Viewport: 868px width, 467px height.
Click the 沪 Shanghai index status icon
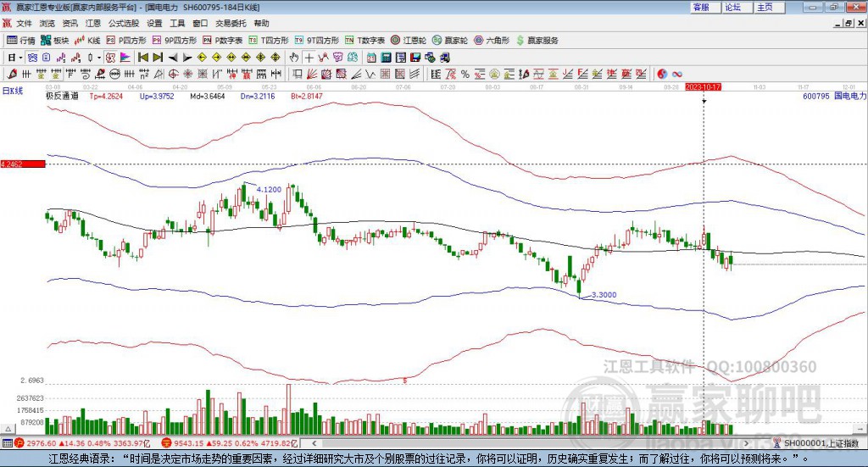pyautogui.click(x=19, y=443)
